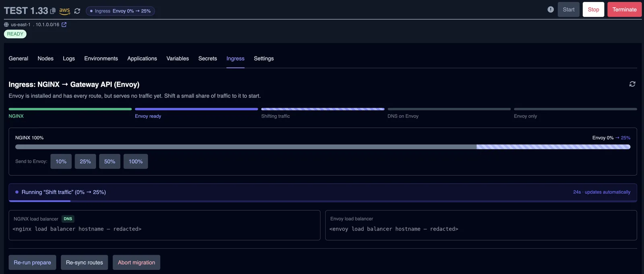Send 100% of traffic to Envoy

[136, 161]
